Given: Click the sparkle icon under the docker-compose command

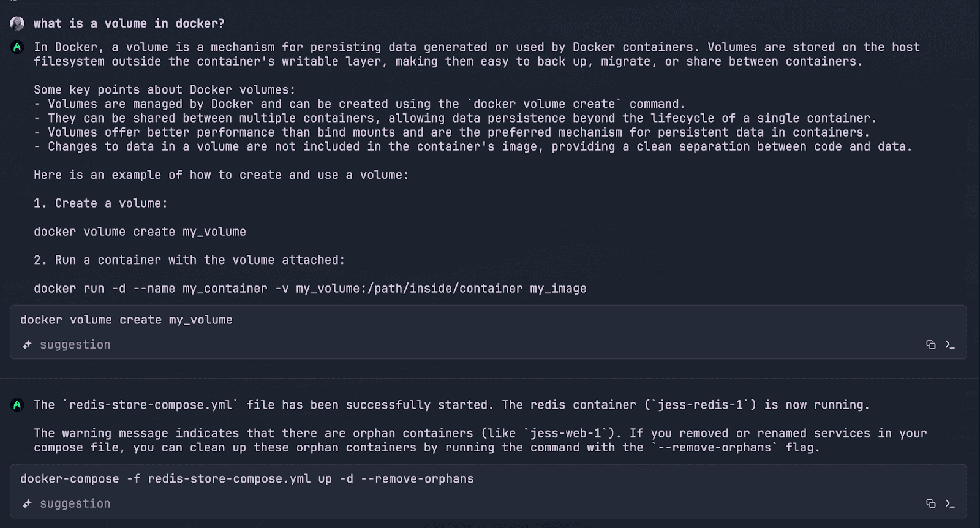Looking at the screenshot, I should click(x=27, y=503).
